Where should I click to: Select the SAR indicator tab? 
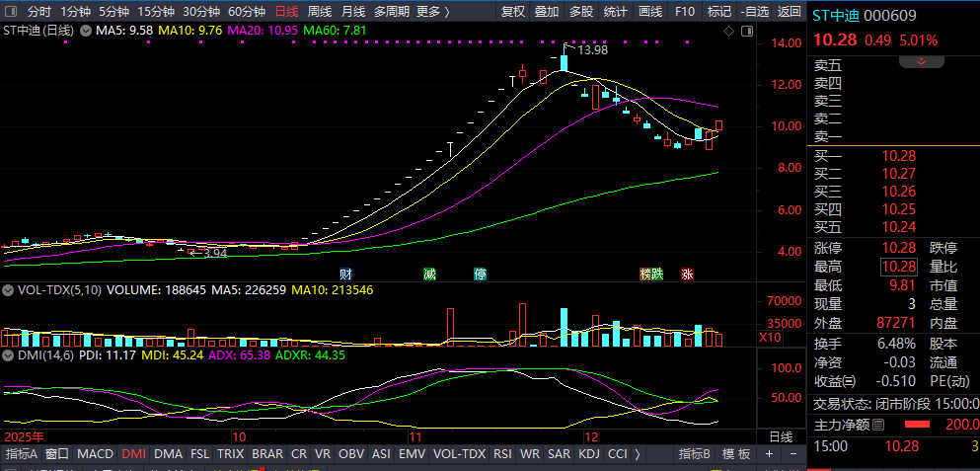(559, 453)
